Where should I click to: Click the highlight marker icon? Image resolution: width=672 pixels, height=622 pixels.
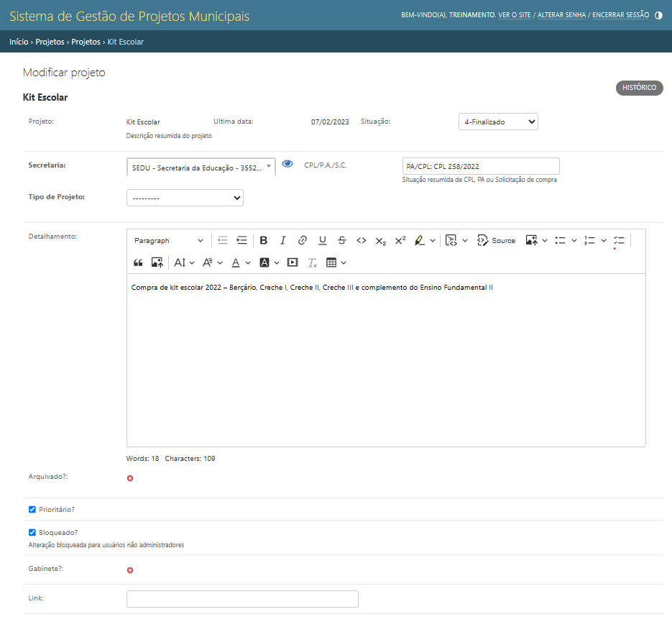click(420, 240)
